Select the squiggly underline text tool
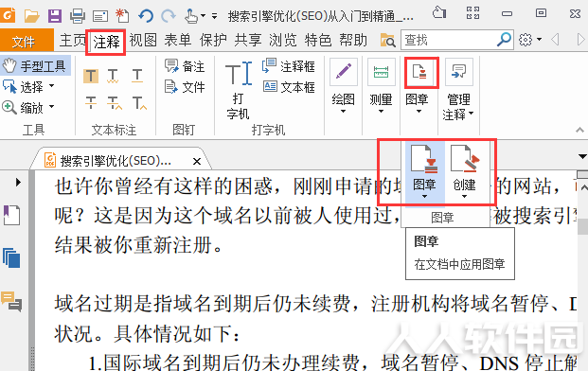588x371 pixels. (113, 76)
